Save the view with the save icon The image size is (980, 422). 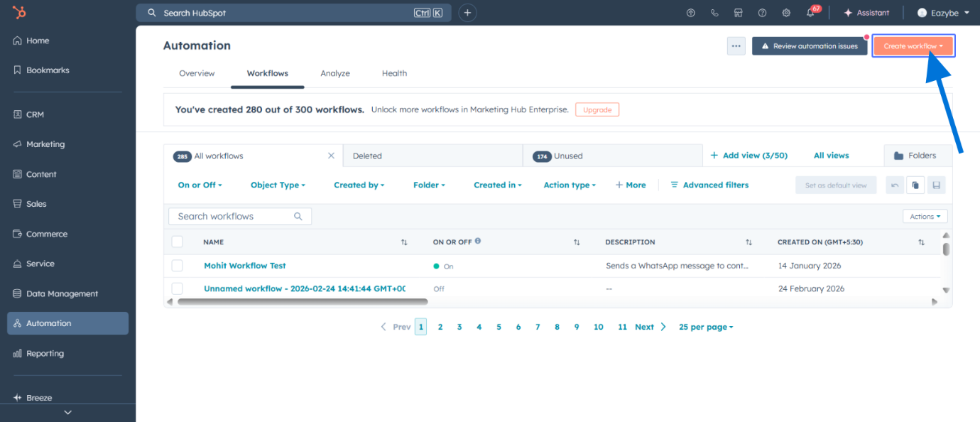coord(937,185)
